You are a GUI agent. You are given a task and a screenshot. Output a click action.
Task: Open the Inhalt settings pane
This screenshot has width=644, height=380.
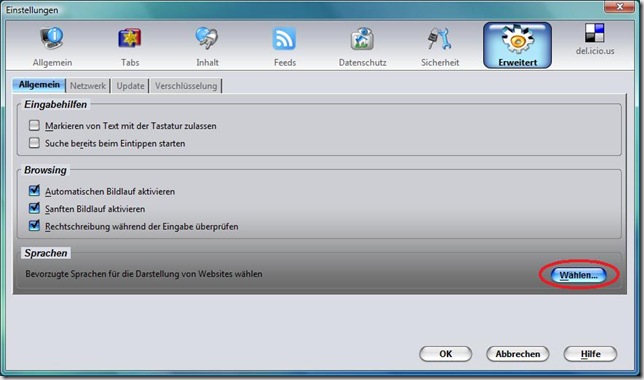coord(207,46)
